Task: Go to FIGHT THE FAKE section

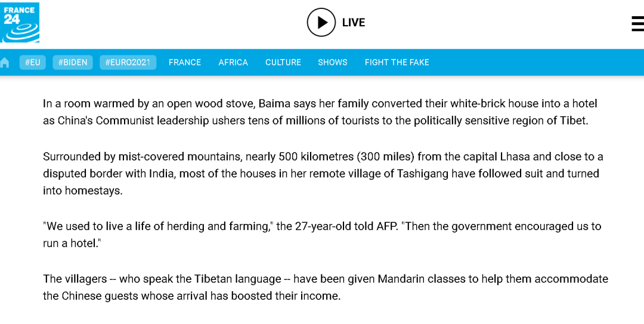Action: tap(397, 63)
